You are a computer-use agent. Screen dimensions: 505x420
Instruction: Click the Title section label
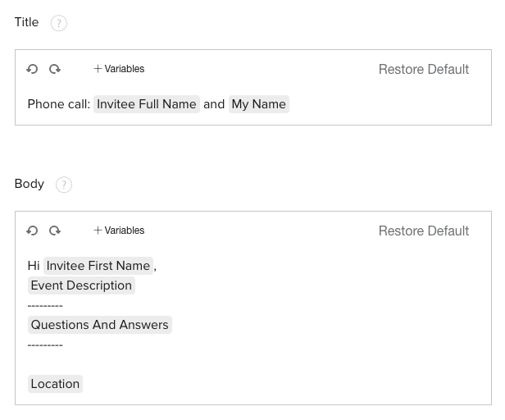[26, 22]
